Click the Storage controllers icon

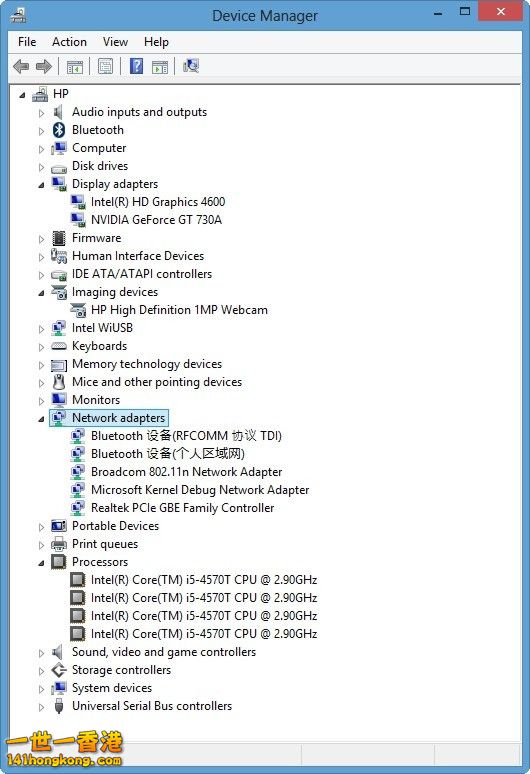pos(59,670)
